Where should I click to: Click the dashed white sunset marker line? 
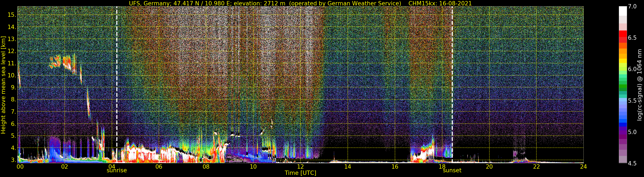[x=452, y=85]
